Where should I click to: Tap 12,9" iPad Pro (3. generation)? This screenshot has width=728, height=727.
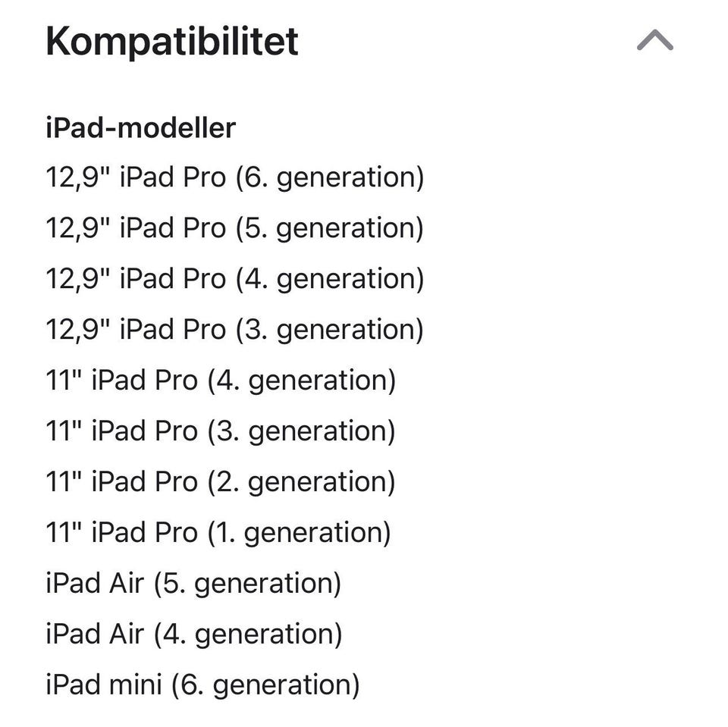234,330
